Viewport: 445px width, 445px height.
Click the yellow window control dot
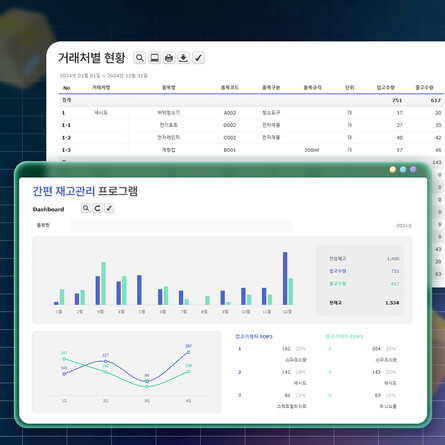(x=393, y=169)
